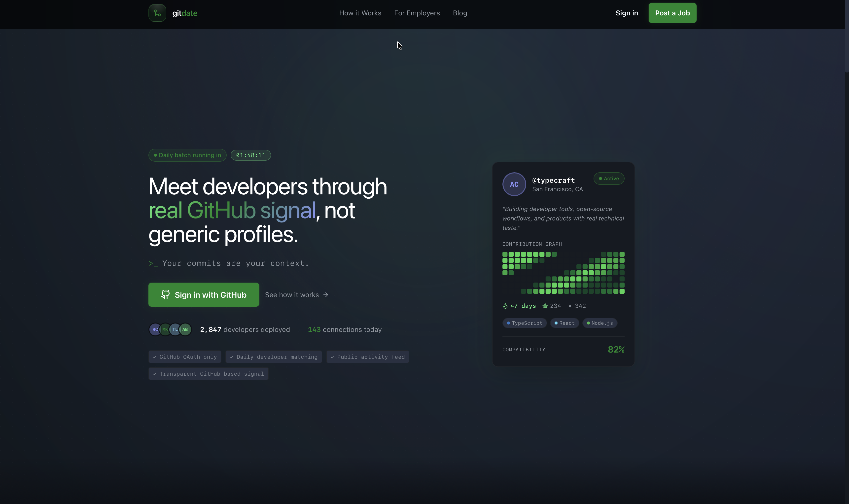This screenshot has height=504, width=849.
Task: Click the contribution graph grid
Action: pyautogui.click(x=563, y=273)
